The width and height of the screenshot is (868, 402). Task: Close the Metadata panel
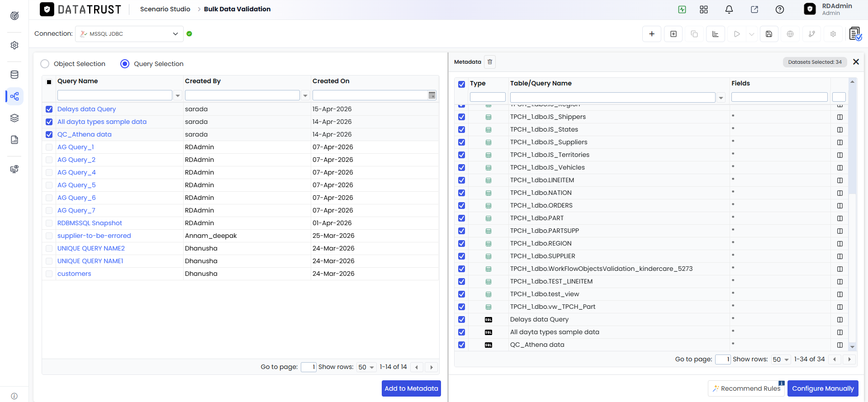[856, 62]
